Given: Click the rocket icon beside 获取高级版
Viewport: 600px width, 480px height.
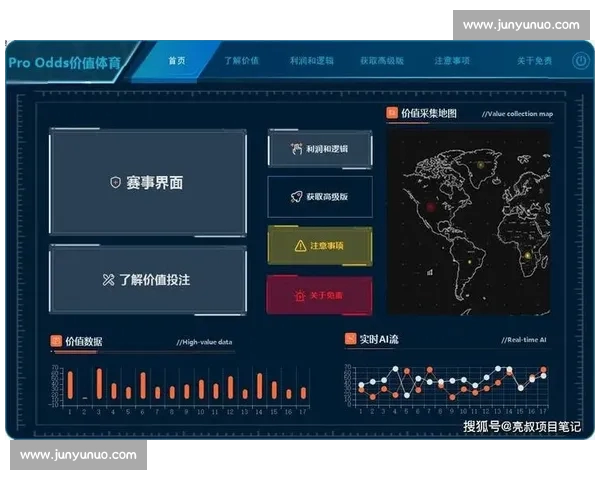Looking at the screenshot, I should 297,197.
